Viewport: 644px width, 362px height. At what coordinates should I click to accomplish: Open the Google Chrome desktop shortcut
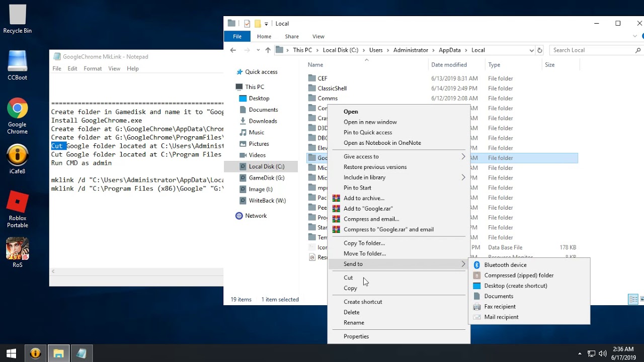(x=17, y=116)
